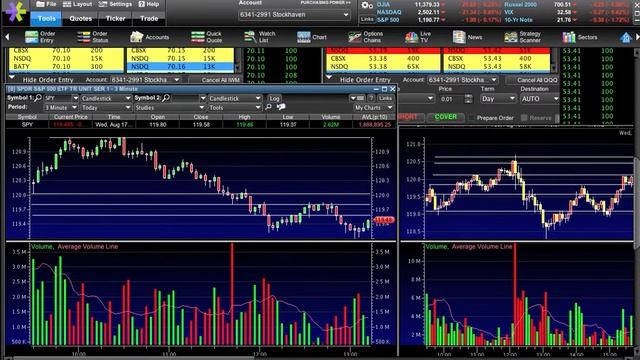Viewport: 640px width, 360px height.
Task: Open the My Charts dropdown
Action: [x=373, y=107]
